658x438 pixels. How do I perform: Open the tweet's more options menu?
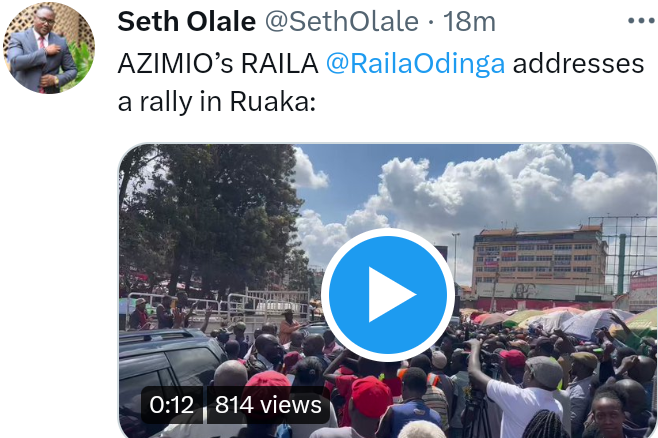click(642, 21)
